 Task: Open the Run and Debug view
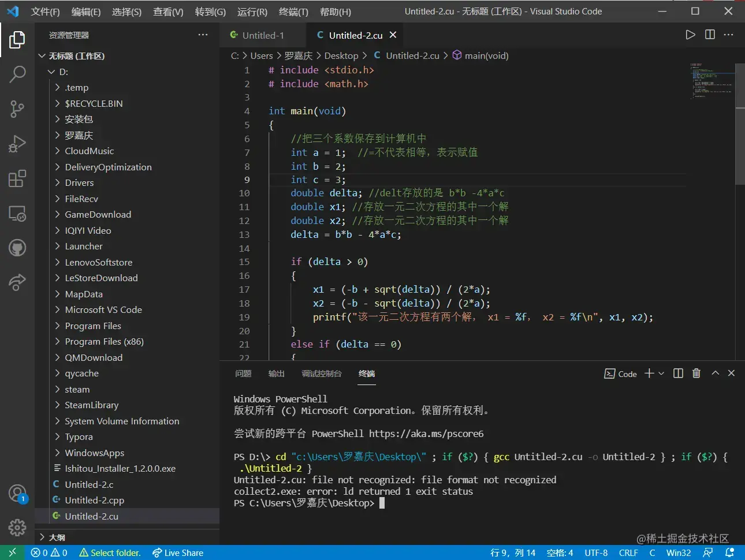17,143
